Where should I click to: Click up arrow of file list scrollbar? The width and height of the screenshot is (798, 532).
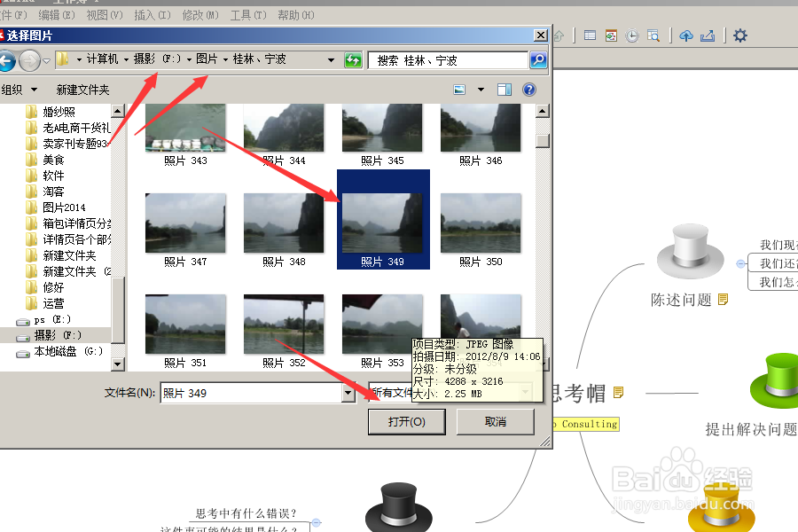point(543,111)
